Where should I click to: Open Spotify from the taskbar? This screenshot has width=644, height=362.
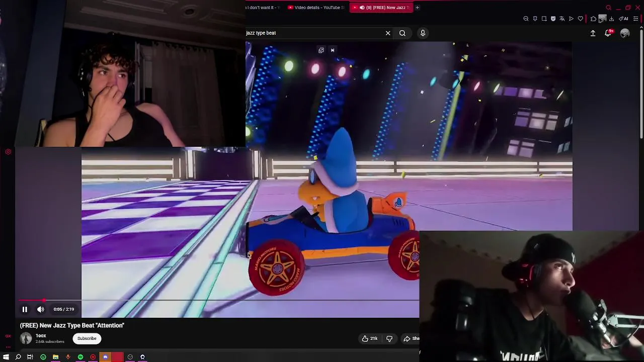pyautogui.click(x=80, y=357)
